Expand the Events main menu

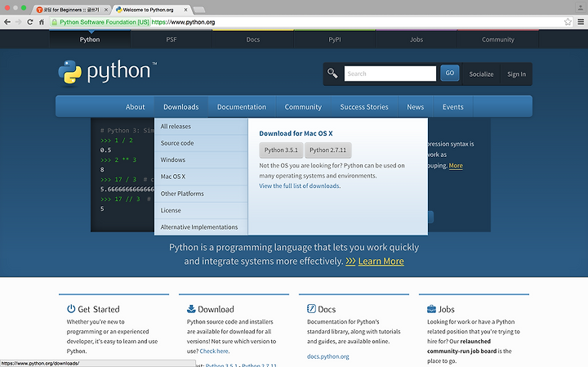[x=453, y=107]
